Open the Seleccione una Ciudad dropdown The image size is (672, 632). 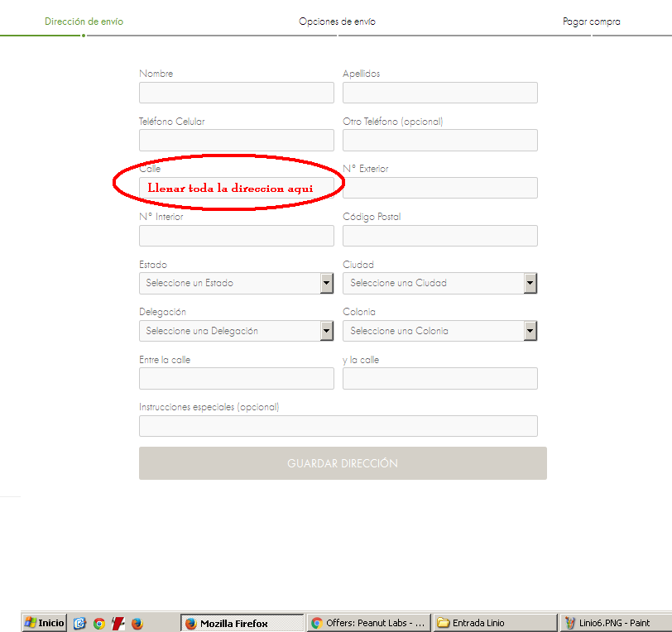point(439,283)
